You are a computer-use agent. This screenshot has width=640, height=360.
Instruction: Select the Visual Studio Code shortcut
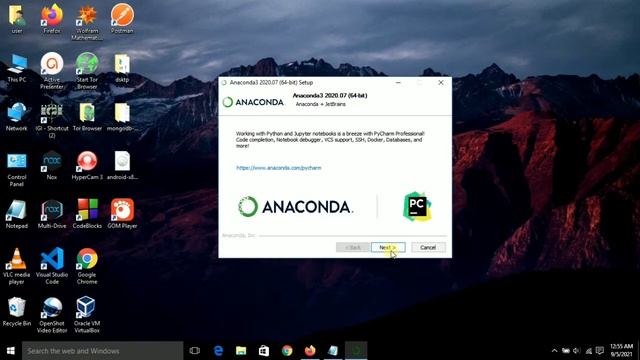pyautogui.click(x=52, y=267)
